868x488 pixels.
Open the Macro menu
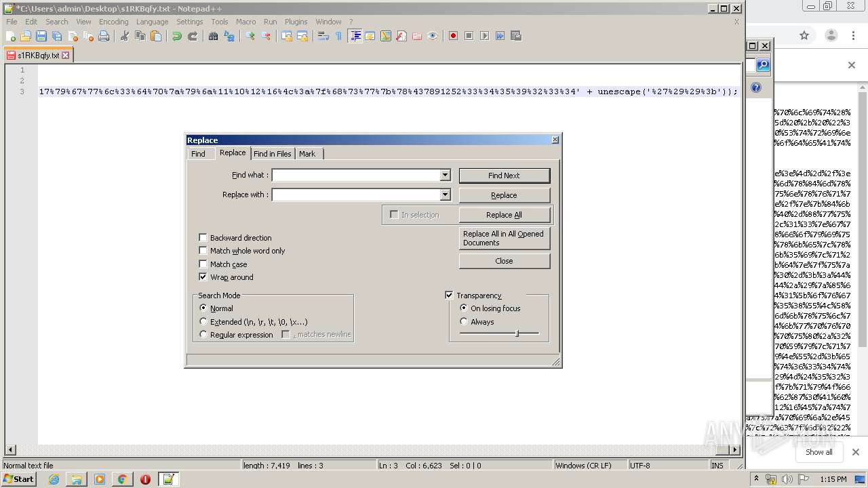tap(245, 22)
